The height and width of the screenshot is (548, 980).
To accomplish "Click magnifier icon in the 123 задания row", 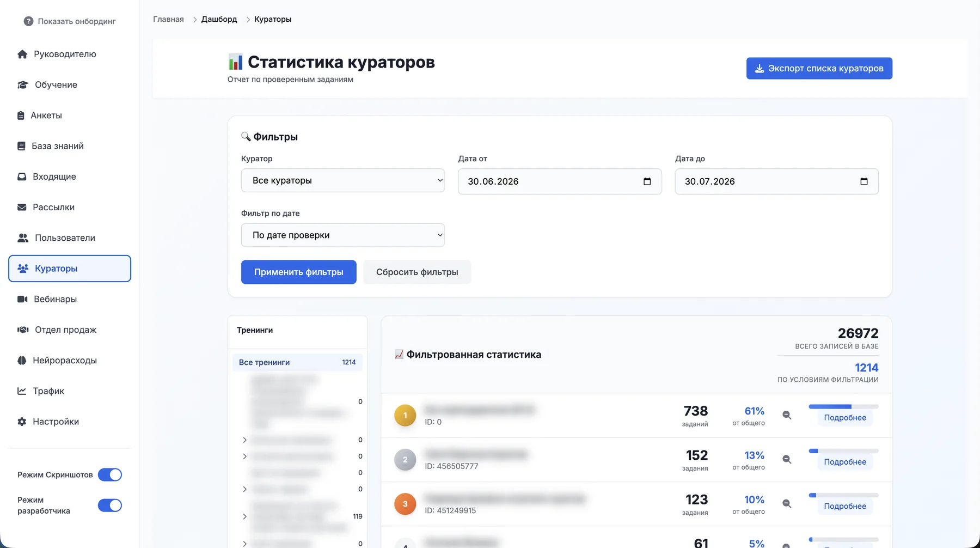I will point(787,504).
